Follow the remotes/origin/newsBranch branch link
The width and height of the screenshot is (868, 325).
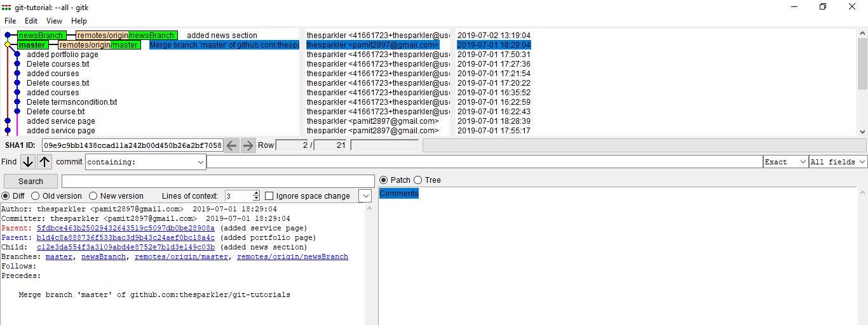point(293,256)
